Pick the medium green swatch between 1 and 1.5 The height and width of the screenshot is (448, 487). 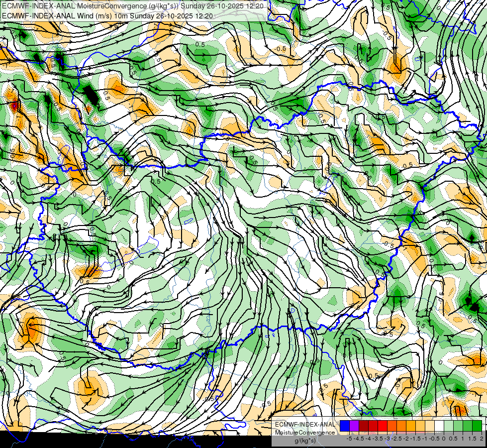[x=468, y=426]
